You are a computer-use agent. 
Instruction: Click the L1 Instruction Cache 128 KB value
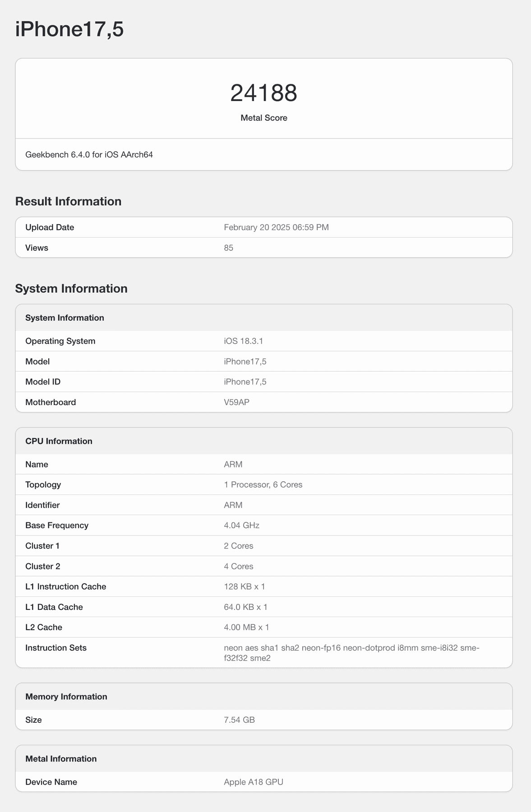pos(244,586)
